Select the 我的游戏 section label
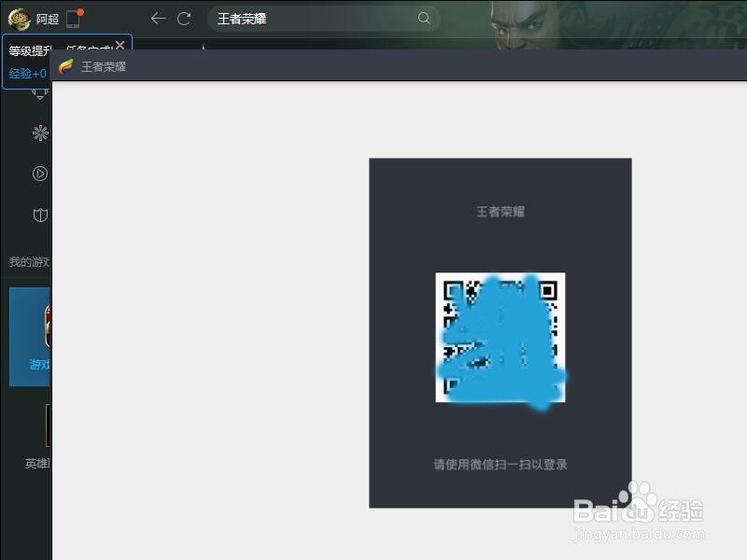Viewport: 747px width, 560px height. 29,261
